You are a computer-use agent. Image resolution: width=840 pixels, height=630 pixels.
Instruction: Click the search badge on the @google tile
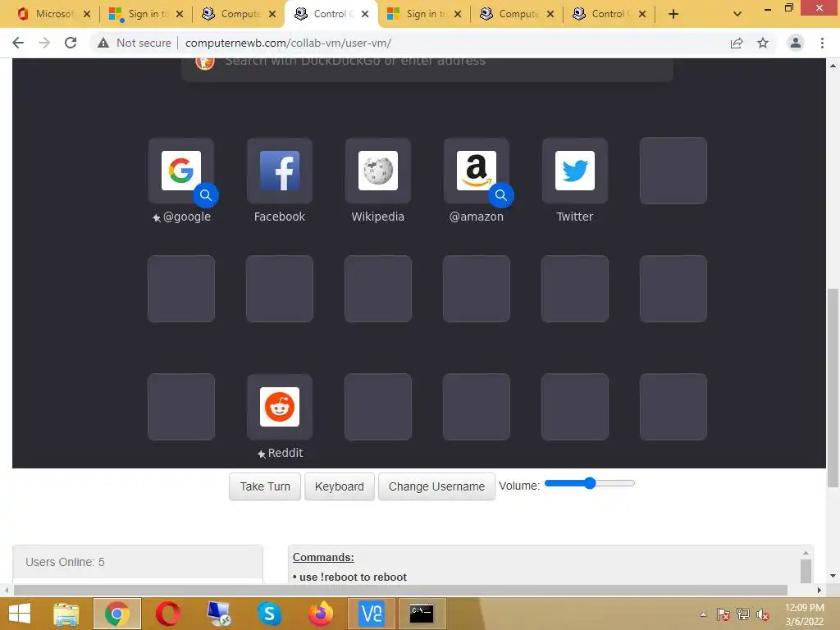click(x=206, y=195)
